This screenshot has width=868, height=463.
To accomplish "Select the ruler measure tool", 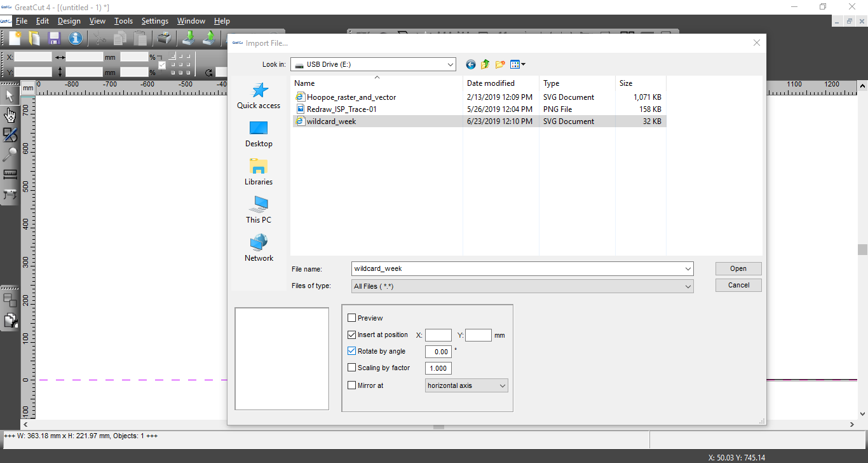I will tap(10, 174).
